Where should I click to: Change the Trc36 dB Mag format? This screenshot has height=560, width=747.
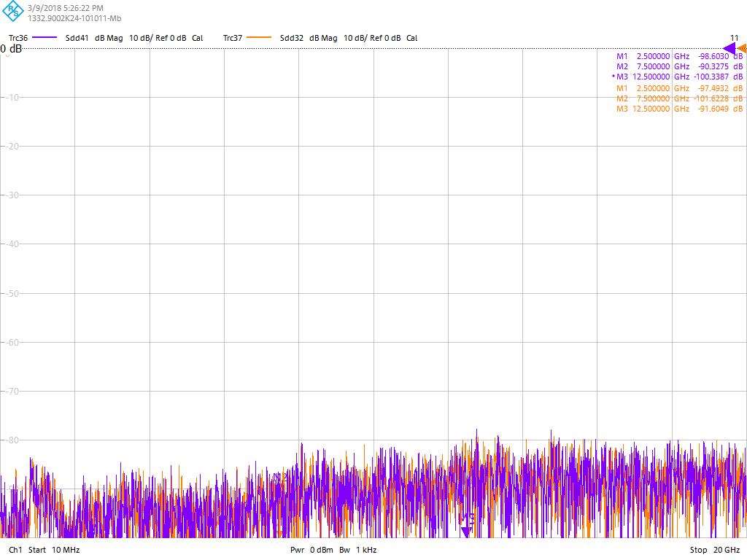109,38
